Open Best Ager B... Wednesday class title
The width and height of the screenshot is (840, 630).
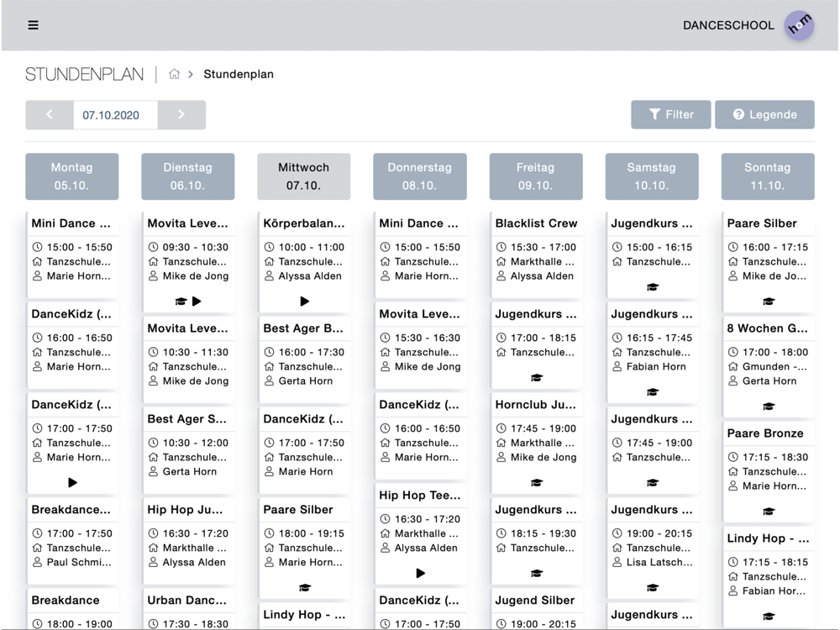(303, 328)
